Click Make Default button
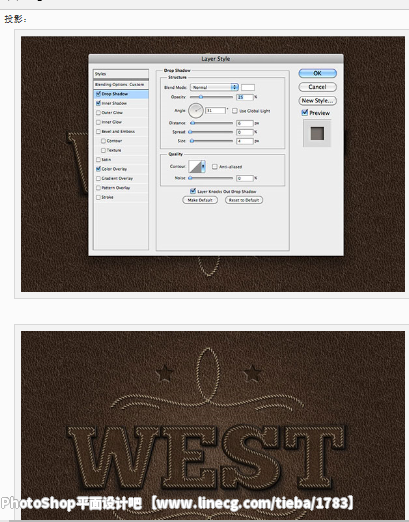This screenshot has width=409, height=522. tap(200, 200)
